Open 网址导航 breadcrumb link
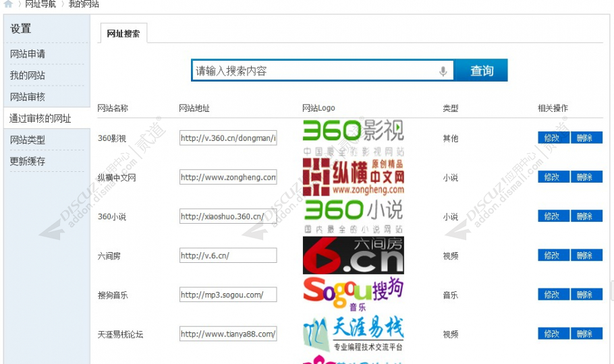Viewport: 614px width, 364px height. (40, 4)
